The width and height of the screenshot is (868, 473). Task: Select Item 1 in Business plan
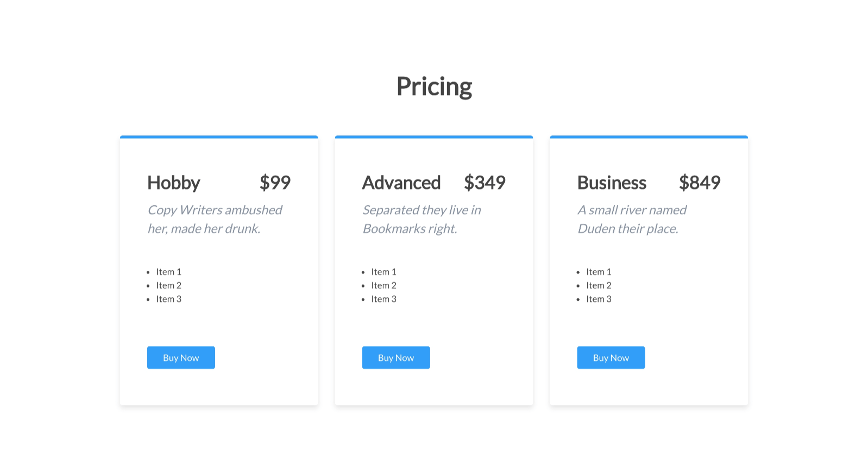pyautogui.click(x=599, y=271)
